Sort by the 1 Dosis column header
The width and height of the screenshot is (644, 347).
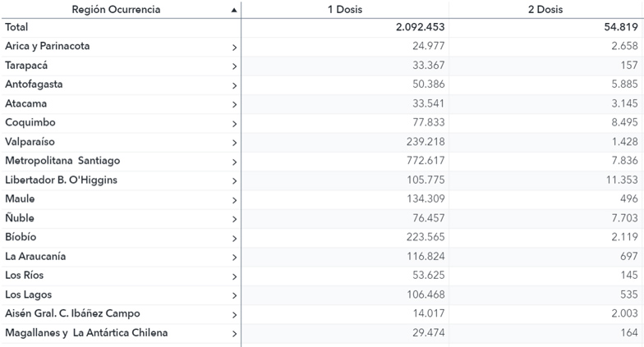344,9
